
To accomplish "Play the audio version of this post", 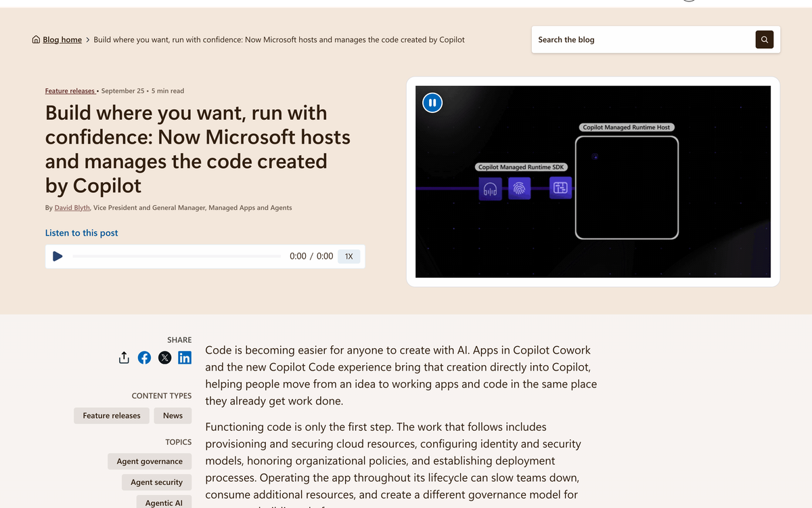I will point(58,256).
